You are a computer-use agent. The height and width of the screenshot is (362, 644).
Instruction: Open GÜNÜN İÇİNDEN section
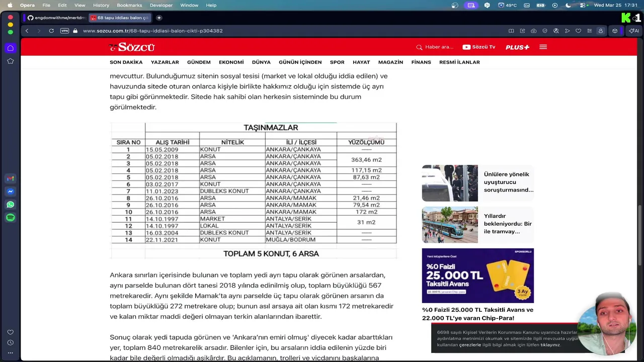click(x=300, y=62)
